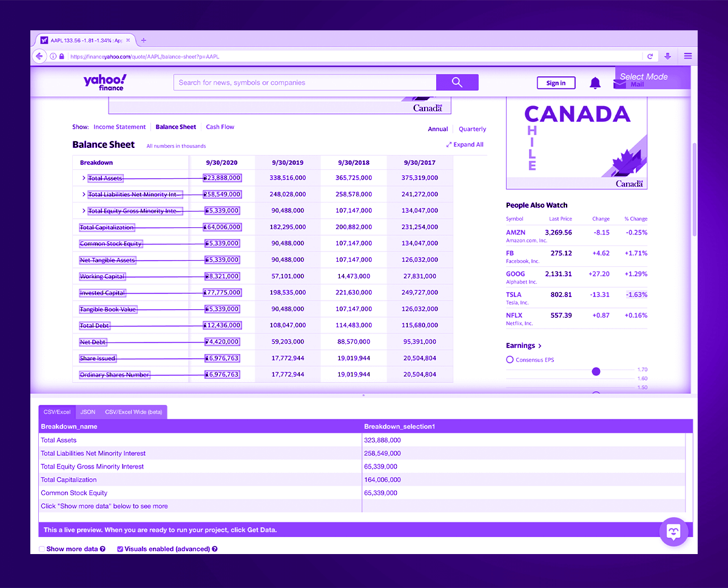Screen dimensions: 728x588
Task: Select the Invested Capital row label
Action: pos(103,293)
